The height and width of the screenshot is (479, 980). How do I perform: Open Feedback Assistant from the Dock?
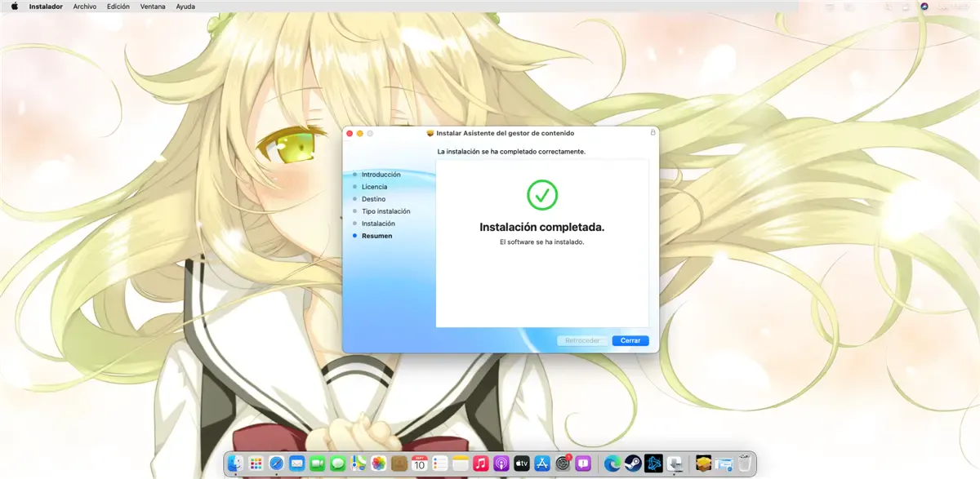(583, 463)
